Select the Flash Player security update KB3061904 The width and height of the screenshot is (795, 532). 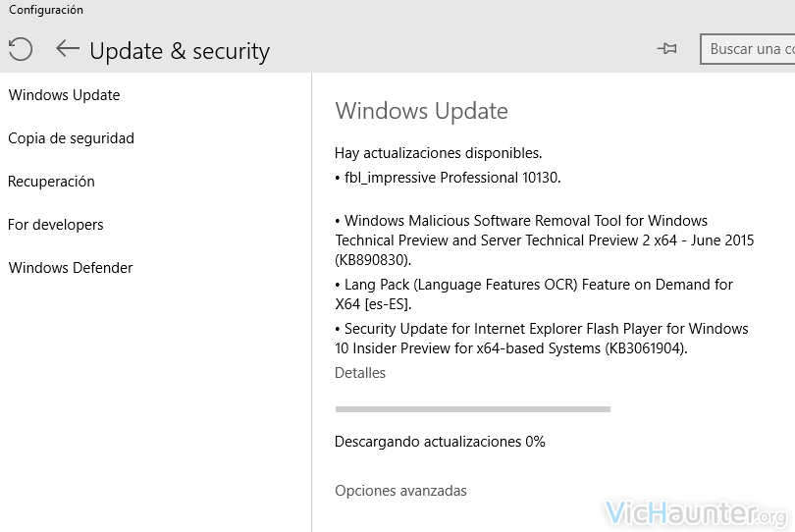tap(542, 339)
